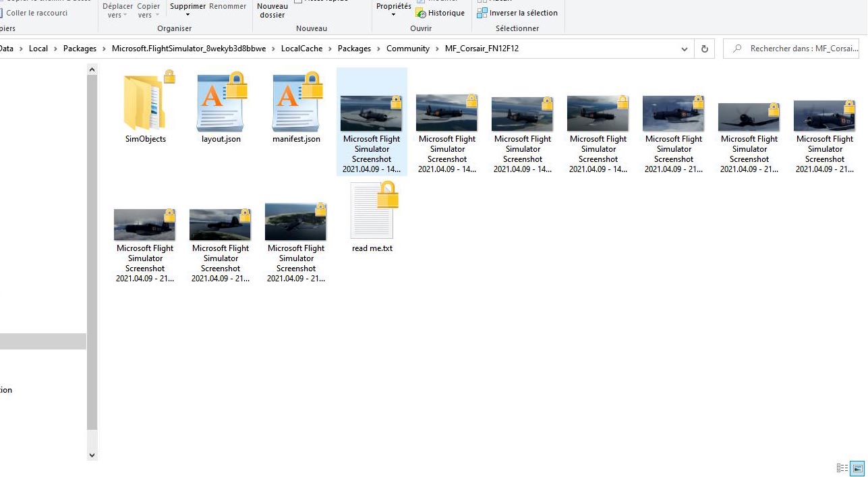This screenshot has height=477, width=868.
Task: Click the Historique icon in the ribbon
Action: (x=421, y=13)
